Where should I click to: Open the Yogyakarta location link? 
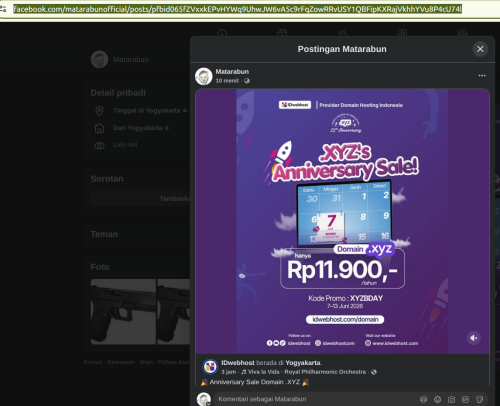click(x=303, y=363)
